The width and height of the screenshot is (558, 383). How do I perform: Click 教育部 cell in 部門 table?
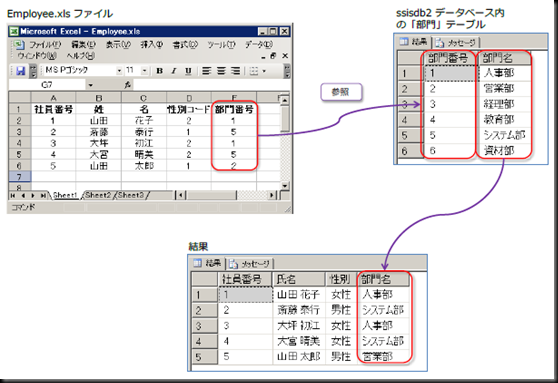coord(504,120)
